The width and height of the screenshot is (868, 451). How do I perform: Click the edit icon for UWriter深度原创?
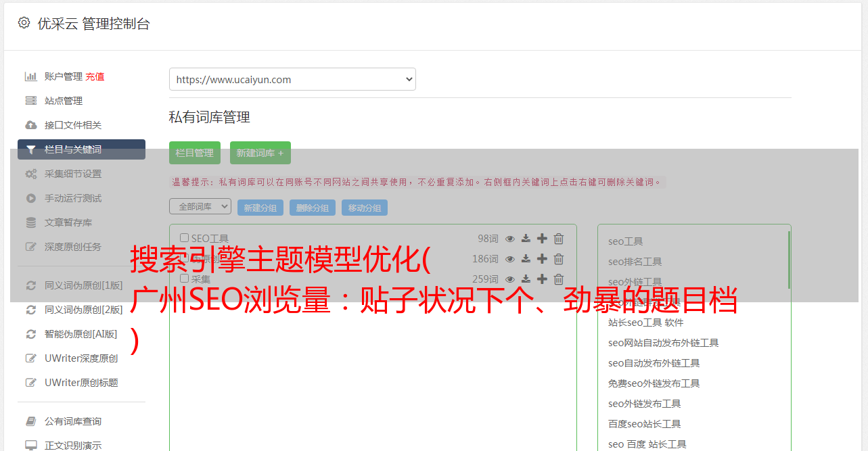(x=30, y=358)
